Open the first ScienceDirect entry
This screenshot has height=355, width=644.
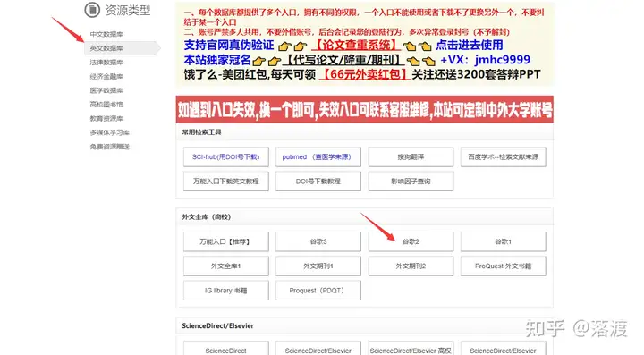[226, 348]
